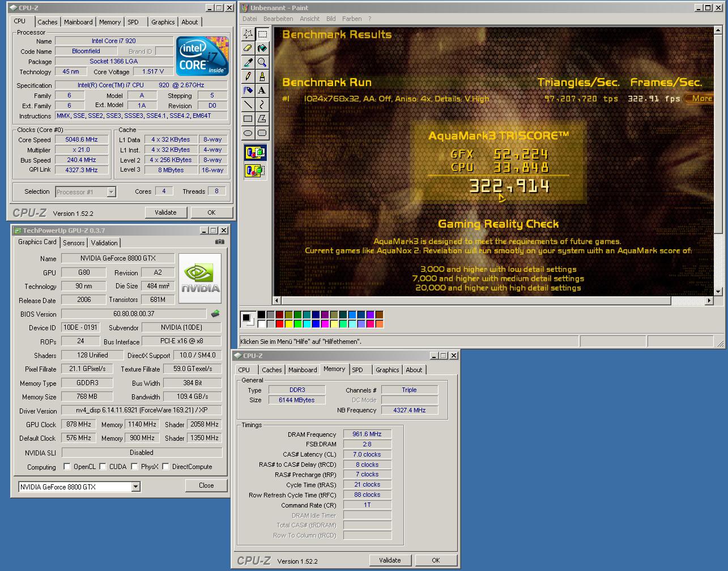Image resolution: width=728 pixels, height=571 pixels.
Task: Open the graphics card selection dropdown in GPU-Z
Action: coord(135,487)
